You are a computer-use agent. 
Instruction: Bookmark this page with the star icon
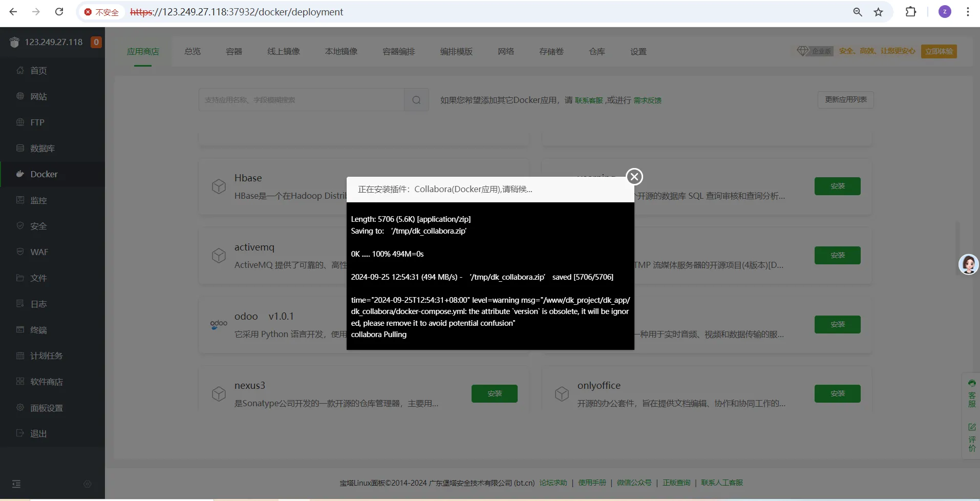click(x=879, y=12)
